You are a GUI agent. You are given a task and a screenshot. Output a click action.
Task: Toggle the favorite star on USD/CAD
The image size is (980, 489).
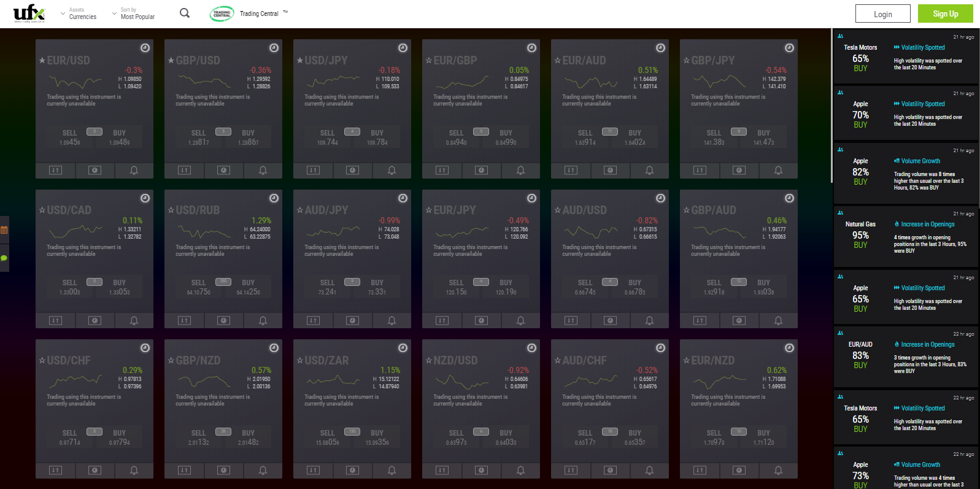point(42,210)
